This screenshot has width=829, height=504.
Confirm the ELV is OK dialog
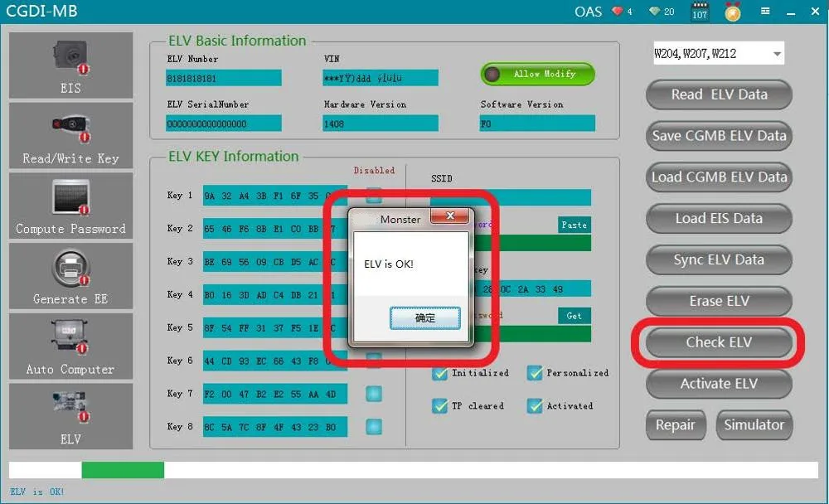click(425, 317)
